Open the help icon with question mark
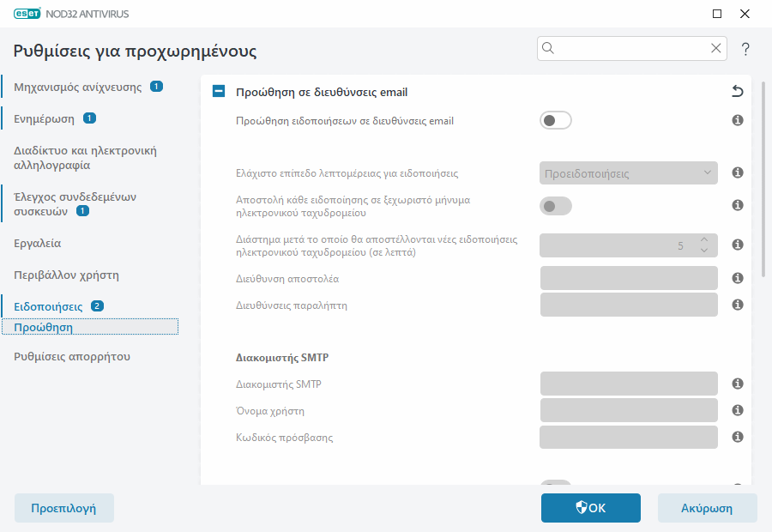Viewport: 772px width, 532px height. [x=745, y=49]
